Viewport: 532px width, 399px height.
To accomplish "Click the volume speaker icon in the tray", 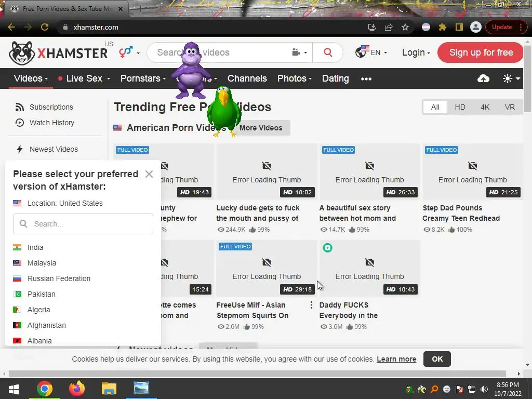I will (x=484, y=389).
